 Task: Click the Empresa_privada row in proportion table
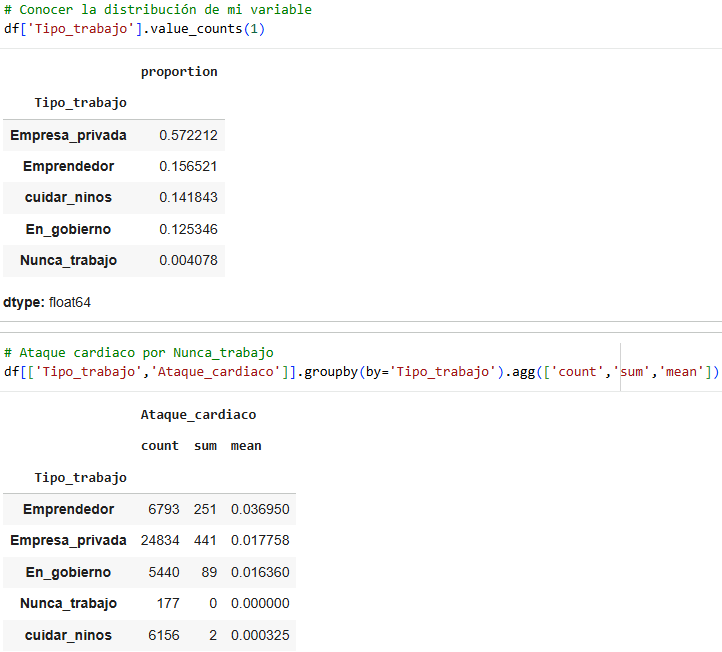(114, 135)
